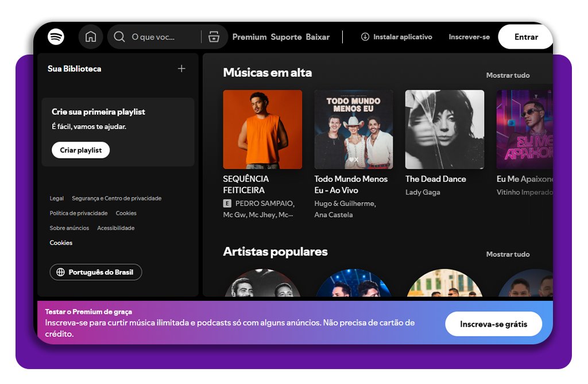Show all Músicas em alta
The image size is (588, 384).
508,75
